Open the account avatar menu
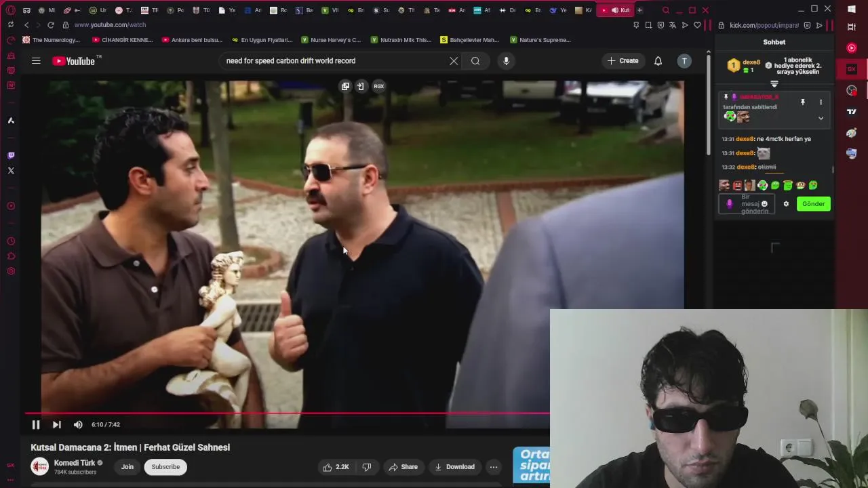This screenshot has width=868, height=488. 684,61
